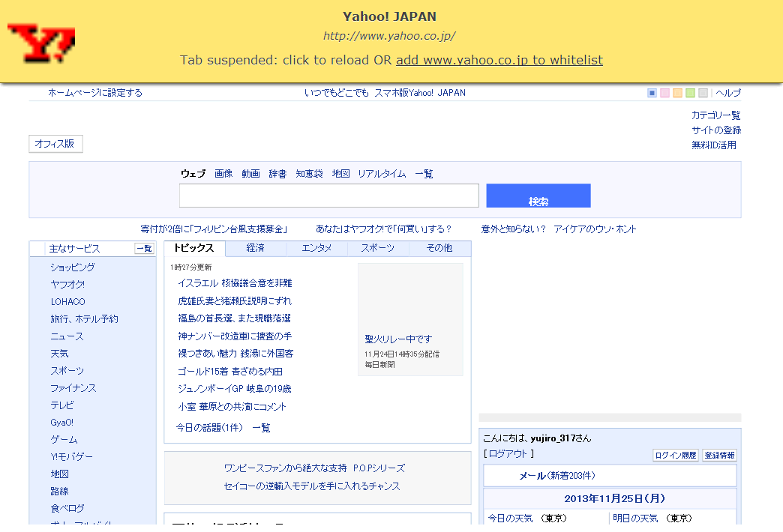The width and height of the screenshot is (783, 532).
Task: Switch to the トピックス news tab
Action: click(x=194, y=248)
